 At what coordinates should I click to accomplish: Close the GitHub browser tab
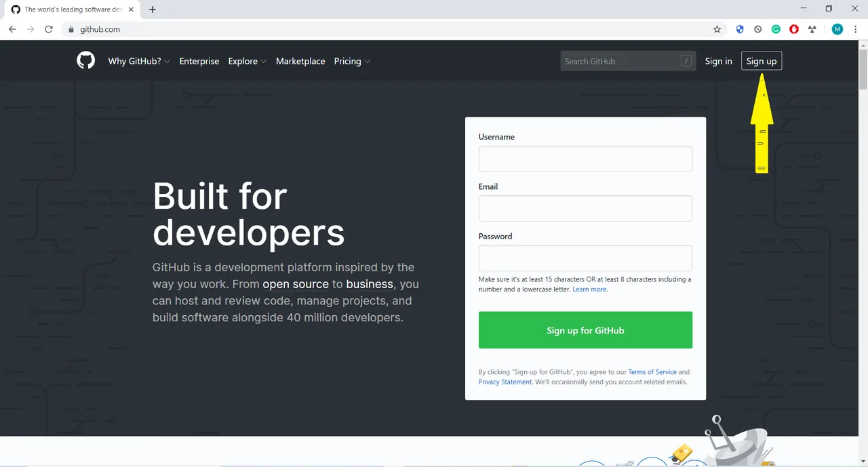pos(132,9)
